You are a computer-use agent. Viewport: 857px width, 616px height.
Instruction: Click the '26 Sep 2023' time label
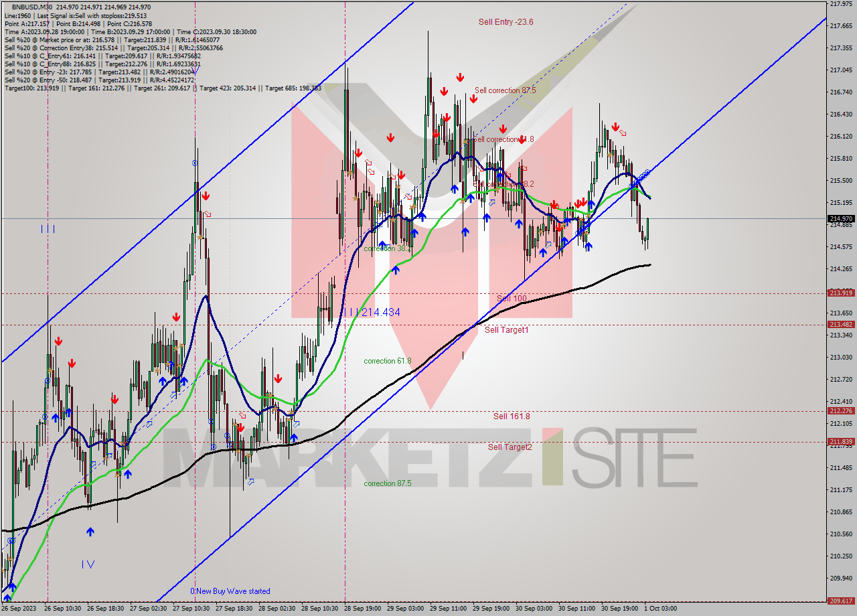click(x=19, y=609)
